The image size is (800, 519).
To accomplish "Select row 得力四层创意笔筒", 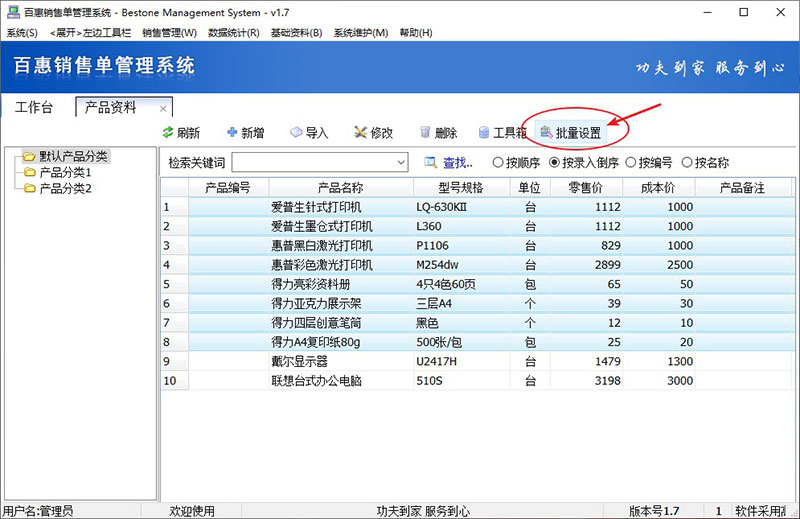I will pos(478,323).
